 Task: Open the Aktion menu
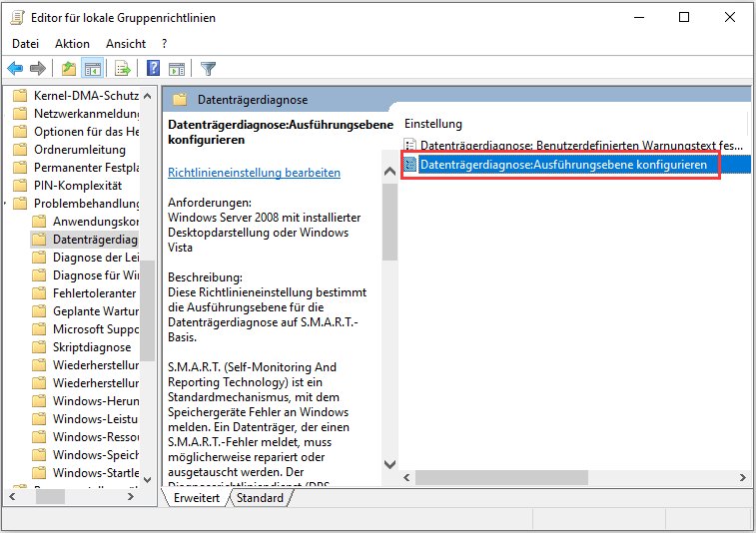coord(72,43)
